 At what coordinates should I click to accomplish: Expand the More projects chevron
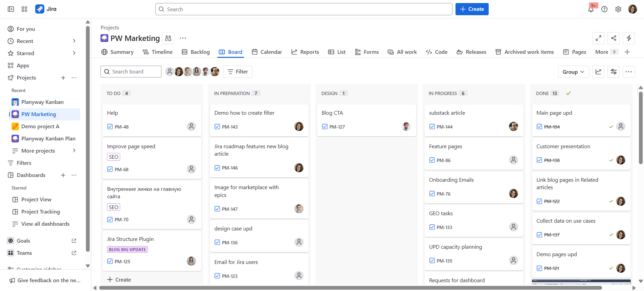point(74,151)
